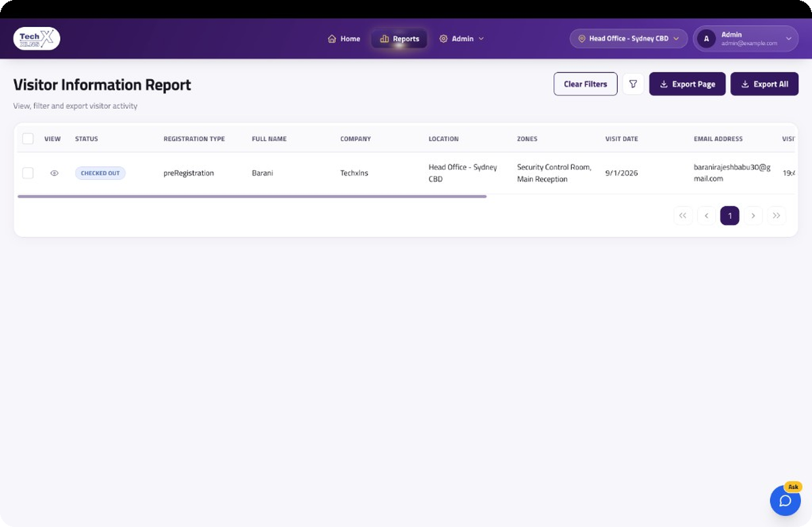Viewport: 812px width, 527px height.
Task: Select all rows header checkbox
Action: click(28, 139)
